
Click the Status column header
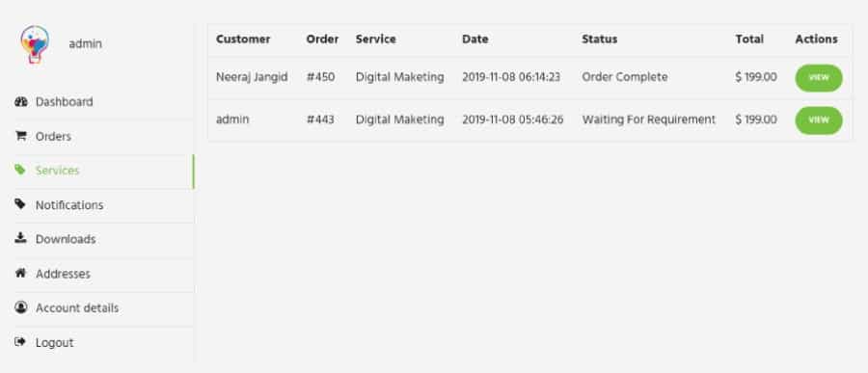point(600,40)
